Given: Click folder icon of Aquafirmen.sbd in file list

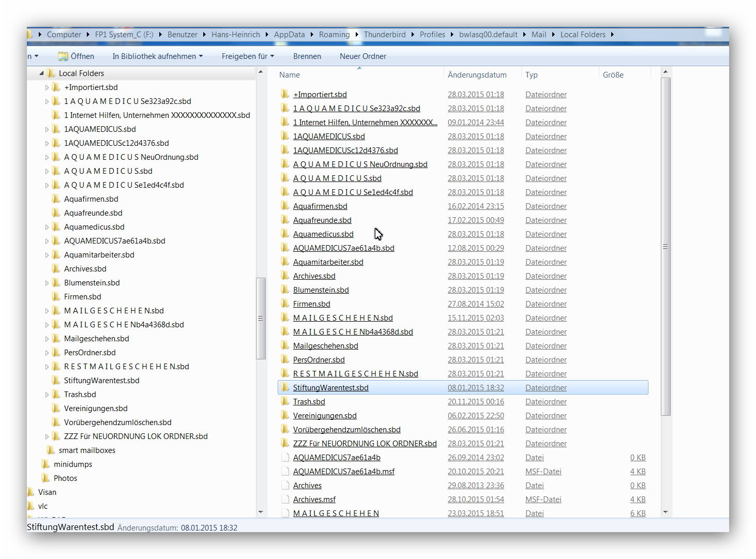Looking at the screenshot, I should 285,206.
